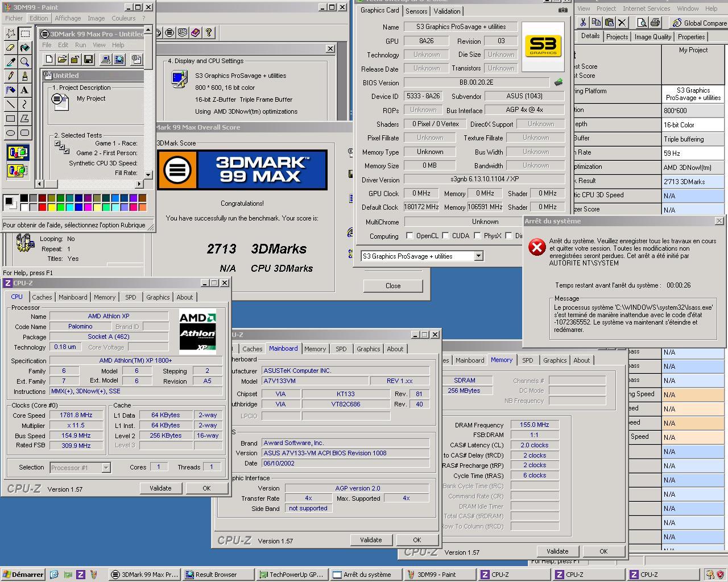The height and width of the screenshot is (582, 728).
Task: Open the S3 Graphics ProSavage card dropdown
Action: point(478,256)
